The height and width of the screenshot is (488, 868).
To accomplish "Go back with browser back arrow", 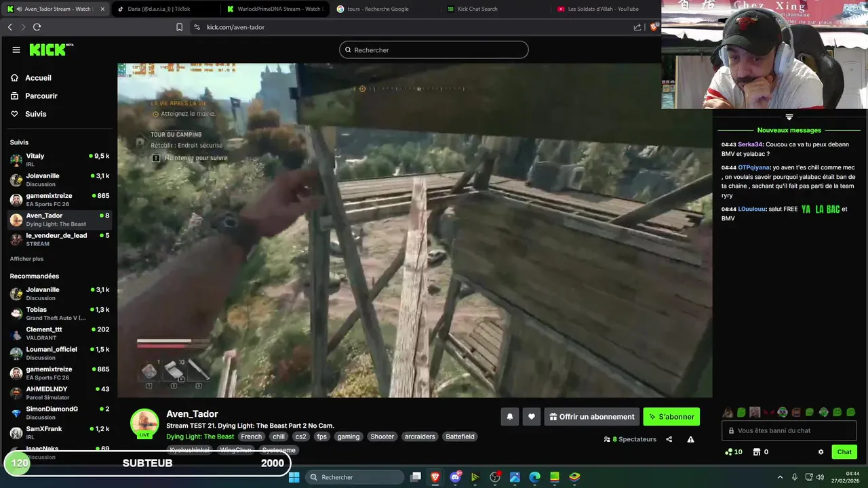I will pyautogui.click(x=9, y=27).
